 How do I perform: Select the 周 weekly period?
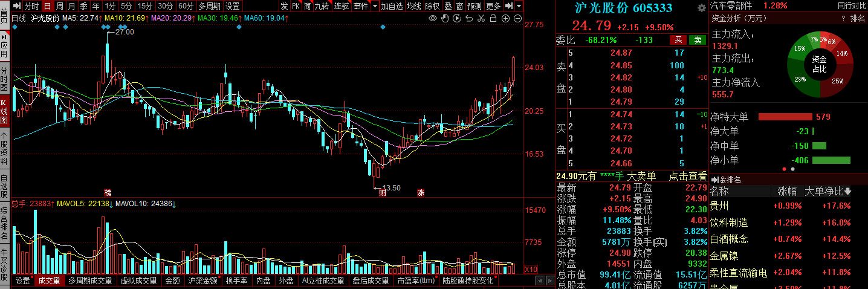tap(60, 6)
